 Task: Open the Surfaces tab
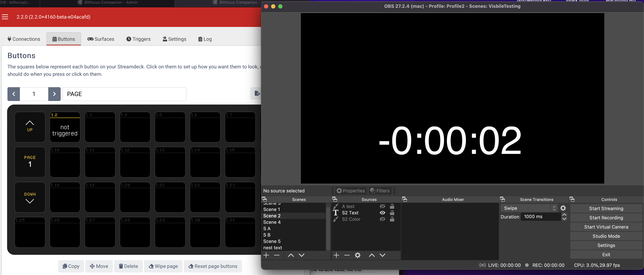tap(101, 39)
